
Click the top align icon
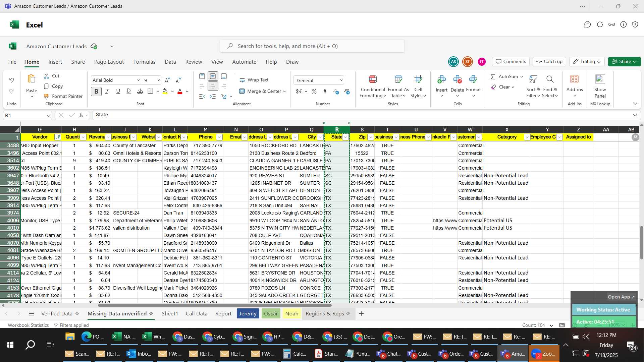(x=202, y=76)
